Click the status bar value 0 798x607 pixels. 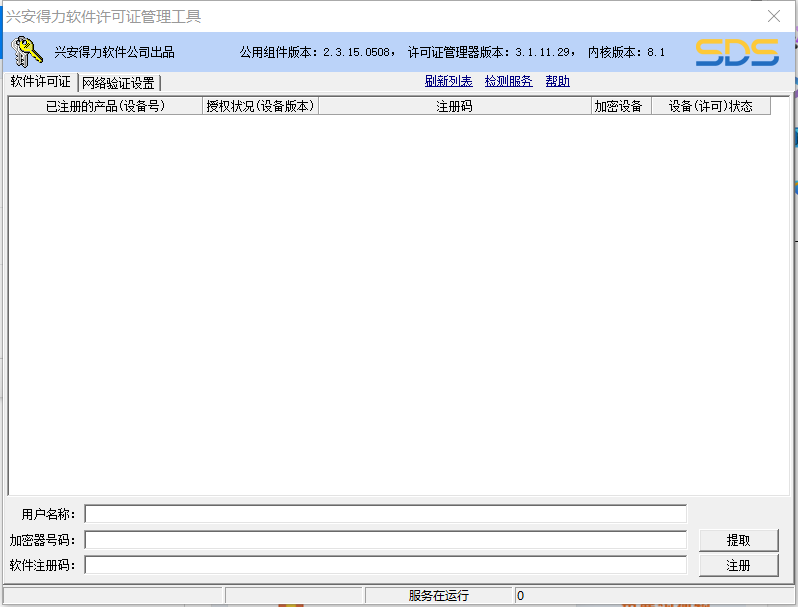[x=520, y=595]
